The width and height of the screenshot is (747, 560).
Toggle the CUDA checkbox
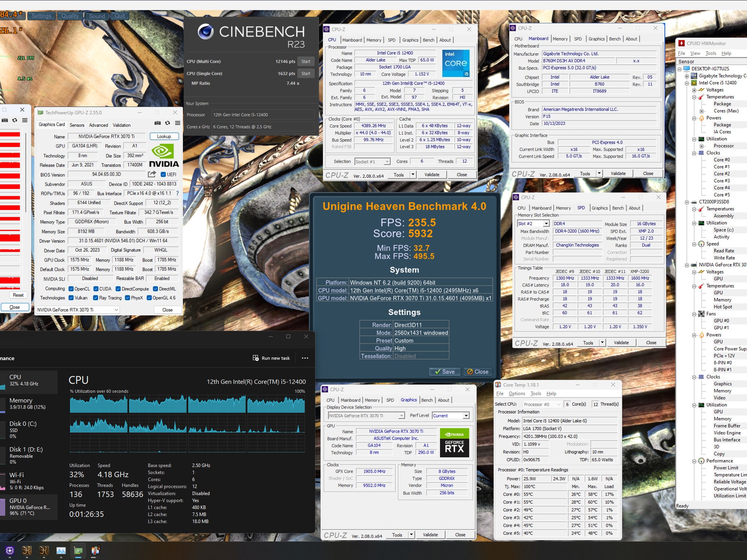tap(96, 289)
